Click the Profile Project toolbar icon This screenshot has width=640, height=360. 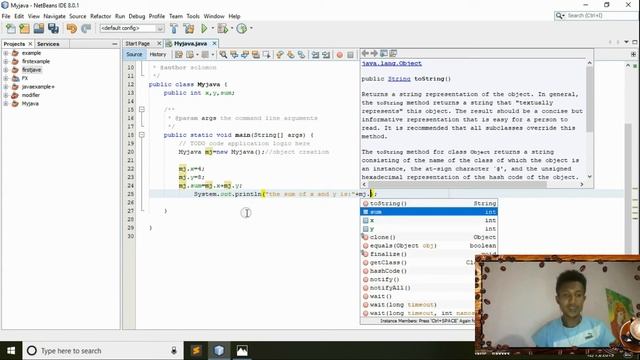click(242, 28)
